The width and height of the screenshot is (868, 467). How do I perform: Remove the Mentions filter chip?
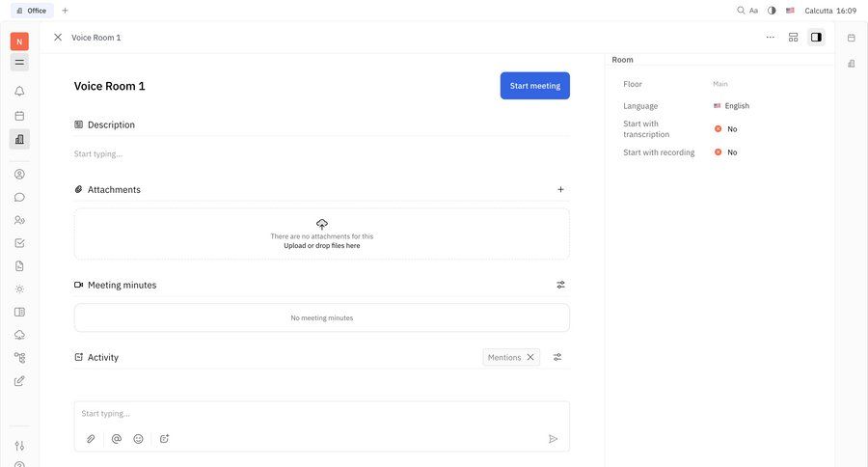(x=530, y=357)
